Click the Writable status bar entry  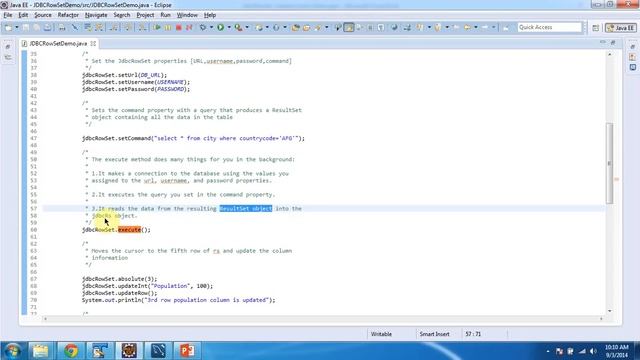[381, 334]
